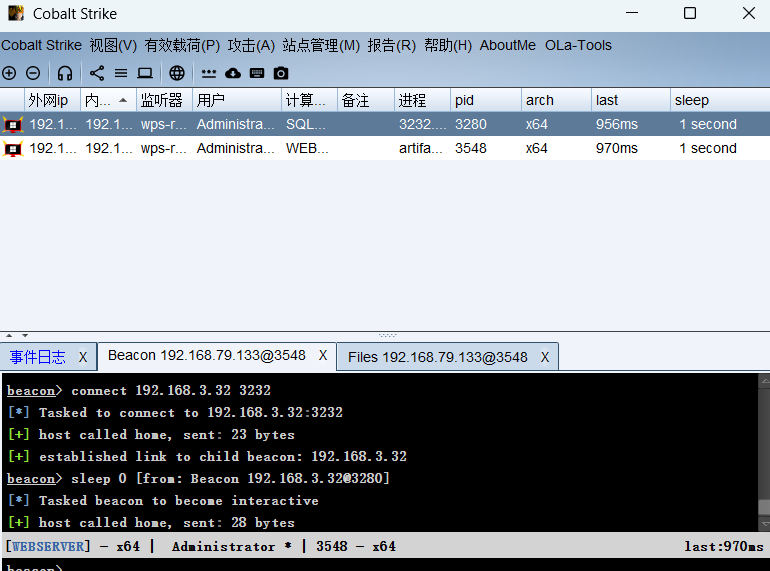This screenshot has width=770, height=571.
Task: Sort by last column header
Action: coord(631,100)
